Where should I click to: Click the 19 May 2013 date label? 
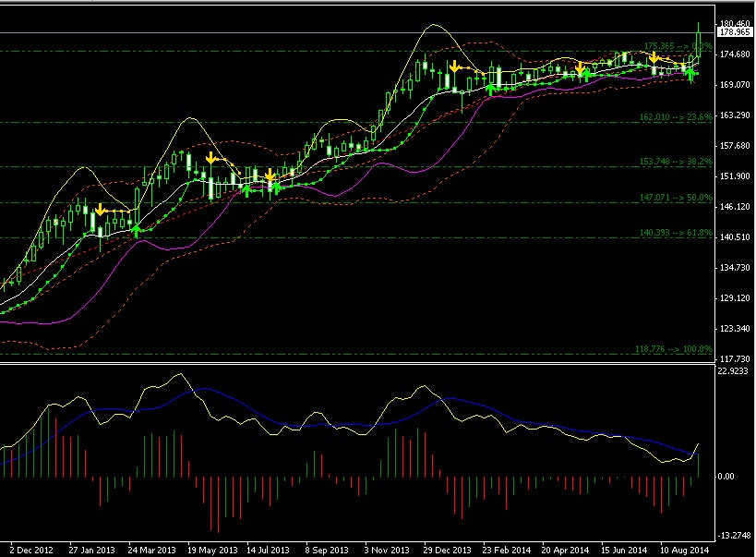tap(212, 550)
